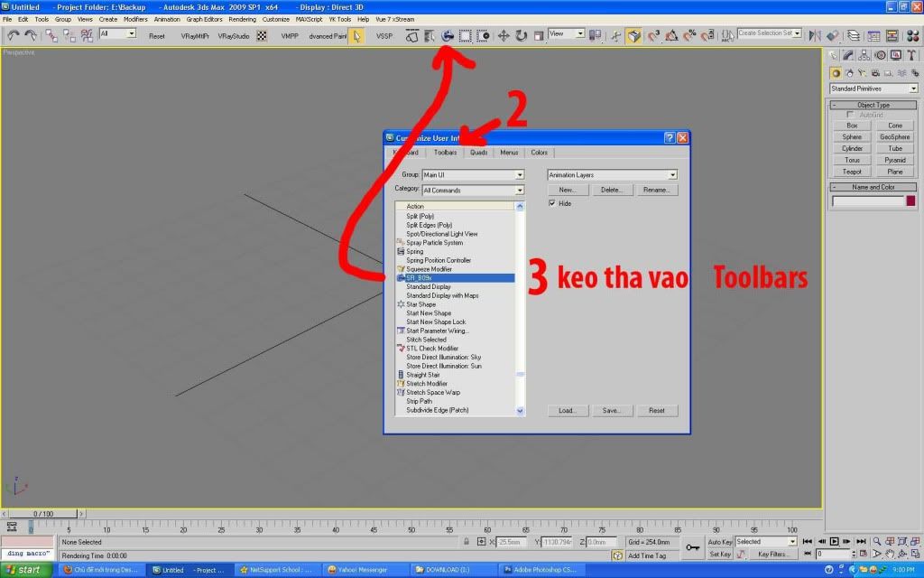
Task: Click the Rename... button
Action: coord(657,190)
